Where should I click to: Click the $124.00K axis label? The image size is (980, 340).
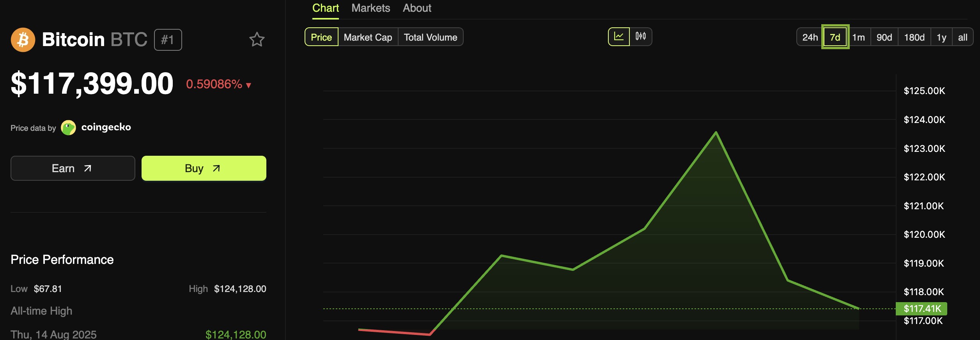tap(924, 120)
